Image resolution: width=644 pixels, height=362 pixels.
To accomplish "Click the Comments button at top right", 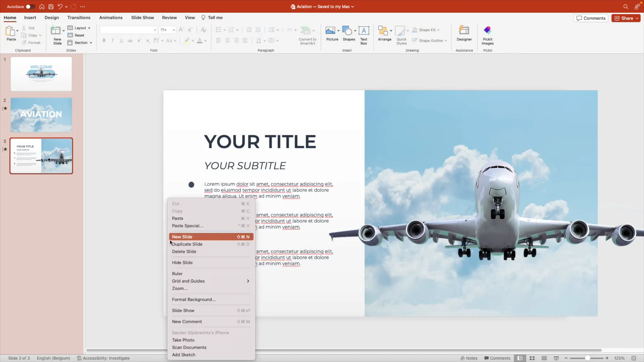I will coord(591,18).
